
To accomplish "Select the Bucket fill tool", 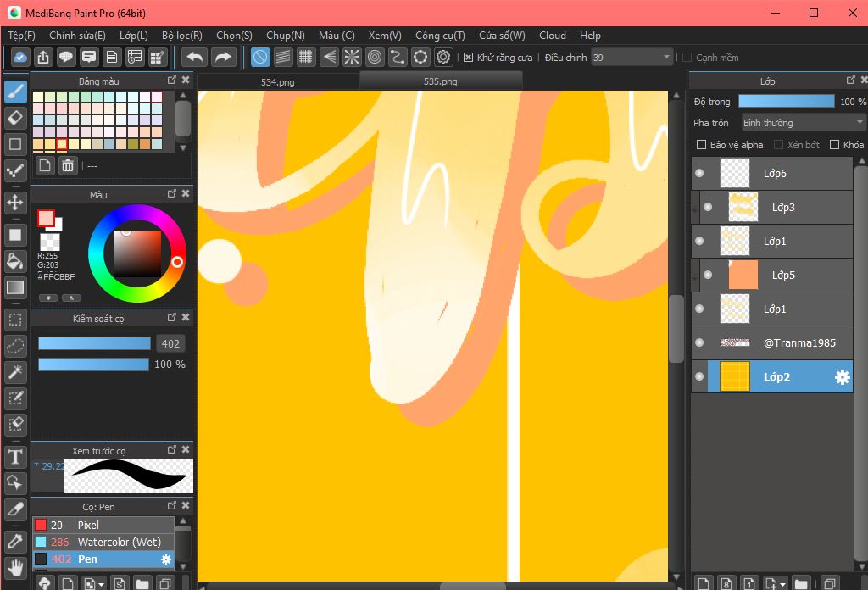I will 15,261.
